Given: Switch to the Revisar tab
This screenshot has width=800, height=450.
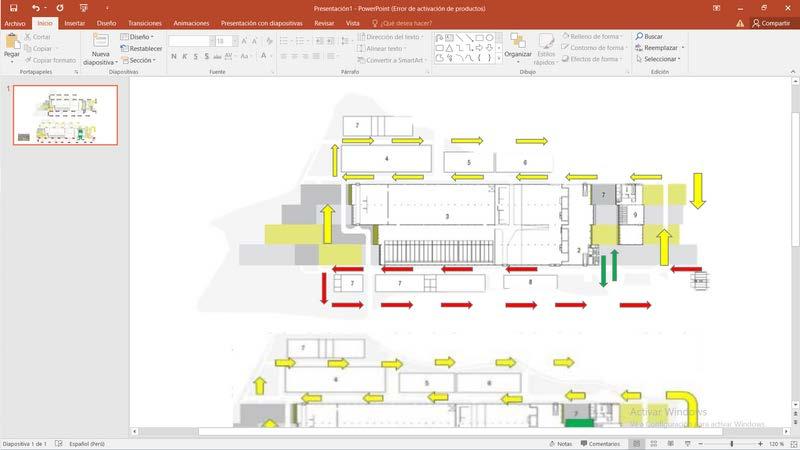Looking at the screenshot, I should [324, 23].
